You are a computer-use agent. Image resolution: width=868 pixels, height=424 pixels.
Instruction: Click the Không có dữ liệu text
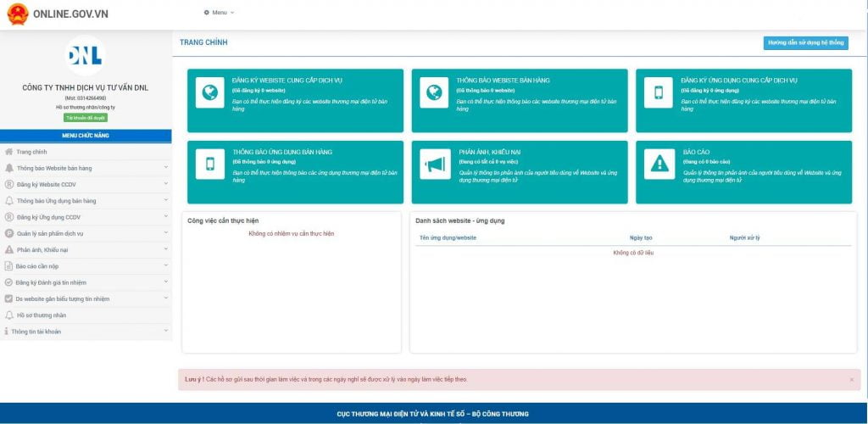pyautogui.click(x=634, y=253)
